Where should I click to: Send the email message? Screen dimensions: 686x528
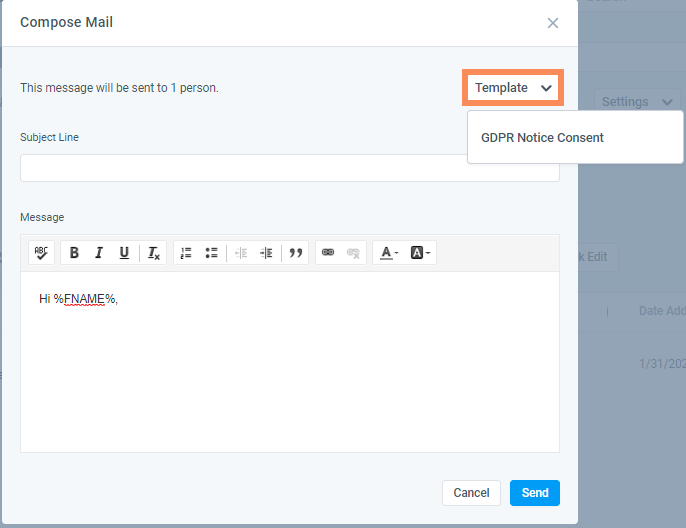[x=535, y=493]
